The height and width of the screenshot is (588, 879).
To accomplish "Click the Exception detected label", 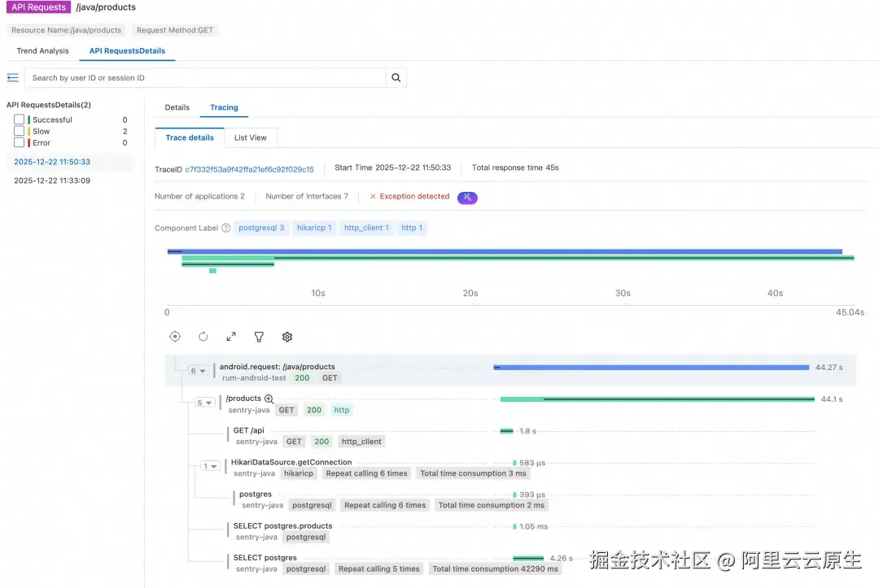I will click(415, 197).
